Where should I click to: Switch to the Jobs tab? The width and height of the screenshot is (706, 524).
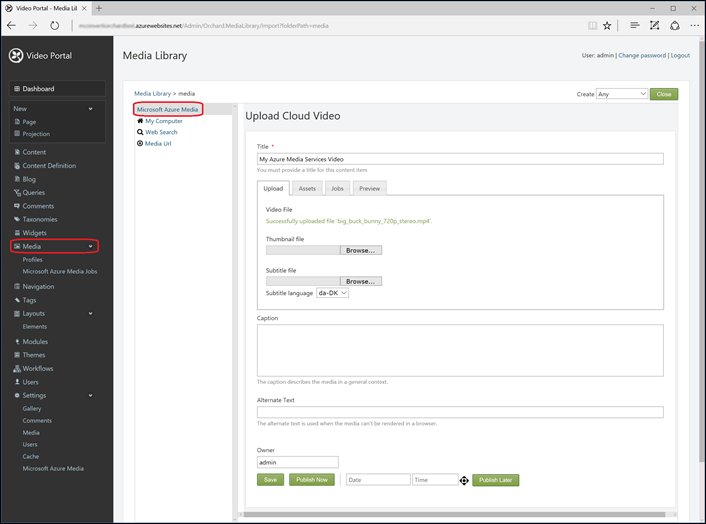click(x=337, y=188)
